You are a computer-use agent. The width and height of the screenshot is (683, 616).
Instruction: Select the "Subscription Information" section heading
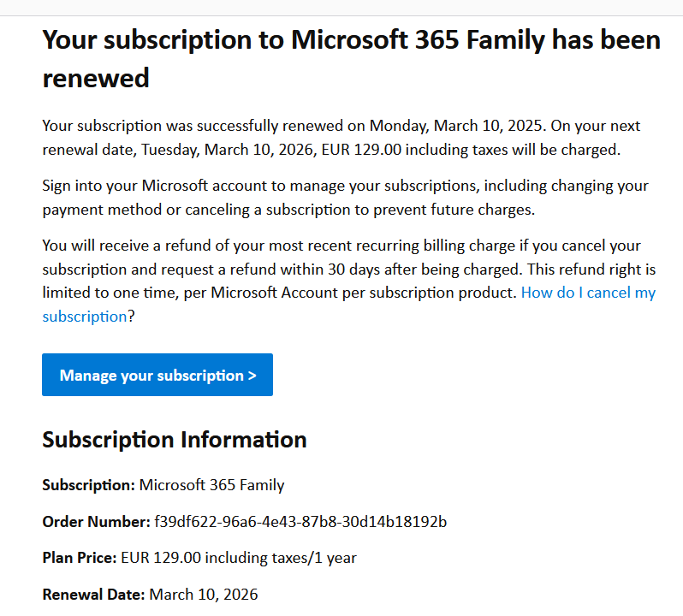pyautogui.click(x=175, y=440)
